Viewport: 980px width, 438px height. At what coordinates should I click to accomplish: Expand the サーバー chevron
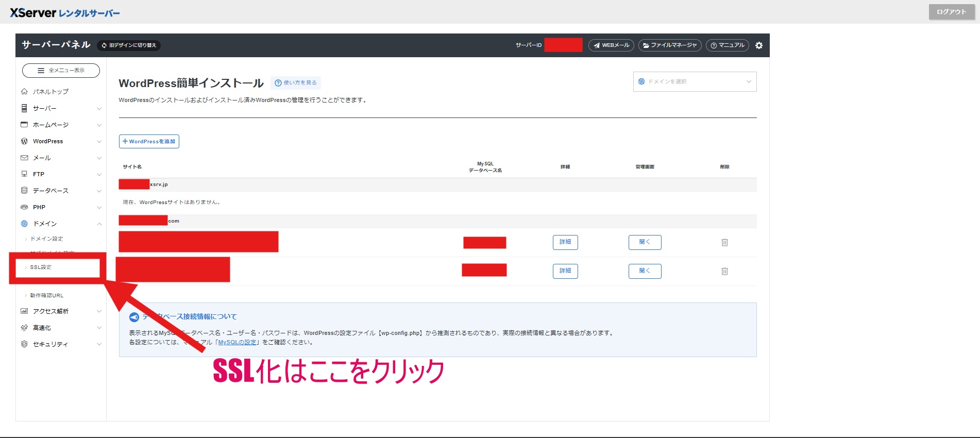point(99,109)
